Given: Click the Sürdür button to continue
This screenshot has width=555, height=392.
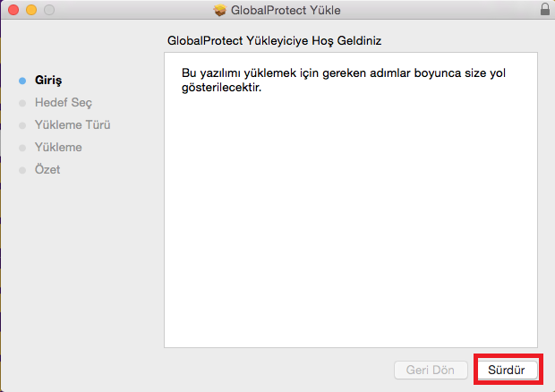Looking at the screenshot, I should (508, 370).
